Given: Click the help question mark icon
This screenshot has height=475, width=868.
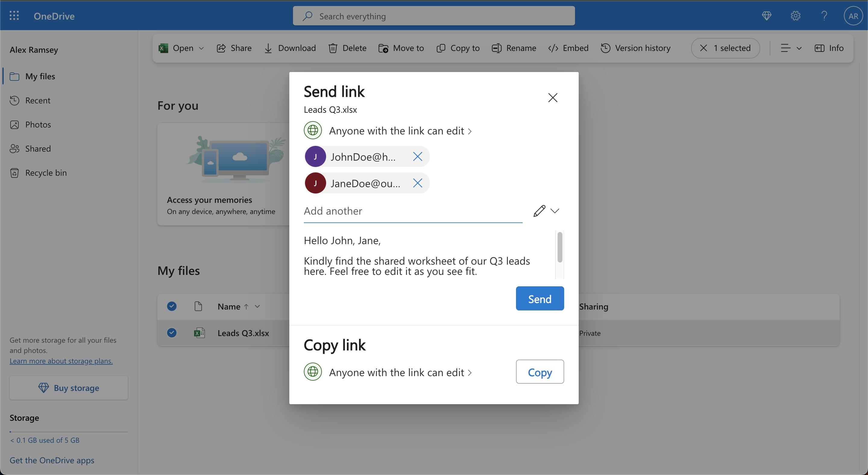Looking at the screenshot, I should click(x=824, y=16).
